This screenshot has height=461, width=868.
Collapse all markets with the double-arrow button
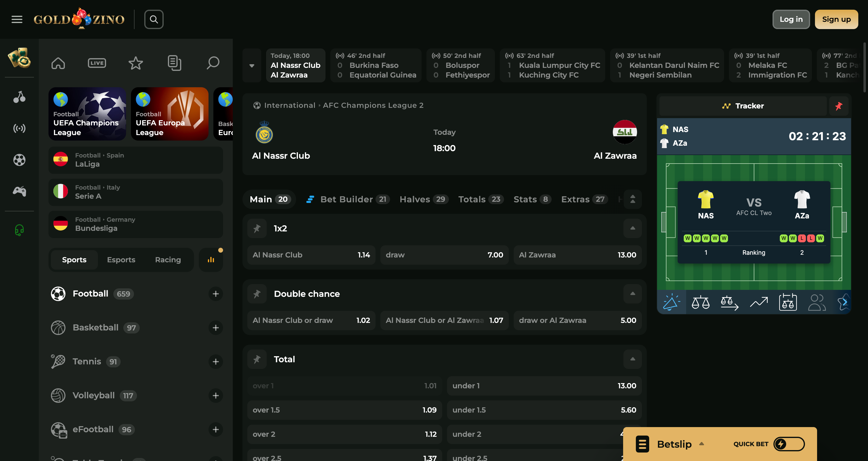[x=633, y=199]
